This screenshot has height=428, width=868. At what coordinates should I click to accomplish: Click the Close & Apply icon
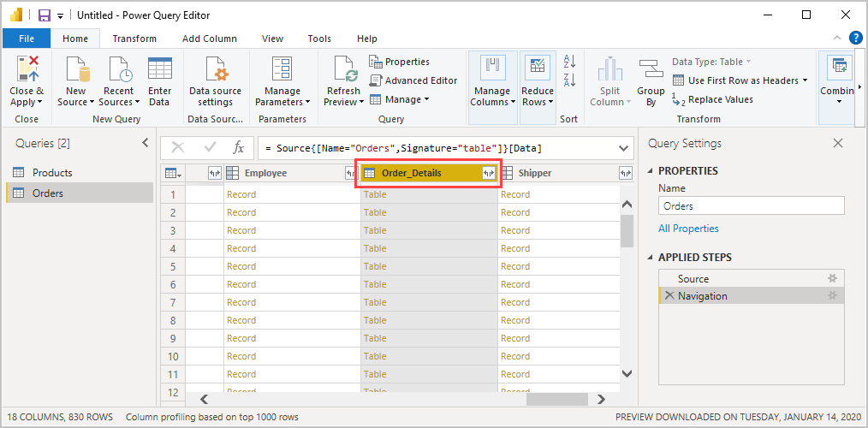[27, 68]
